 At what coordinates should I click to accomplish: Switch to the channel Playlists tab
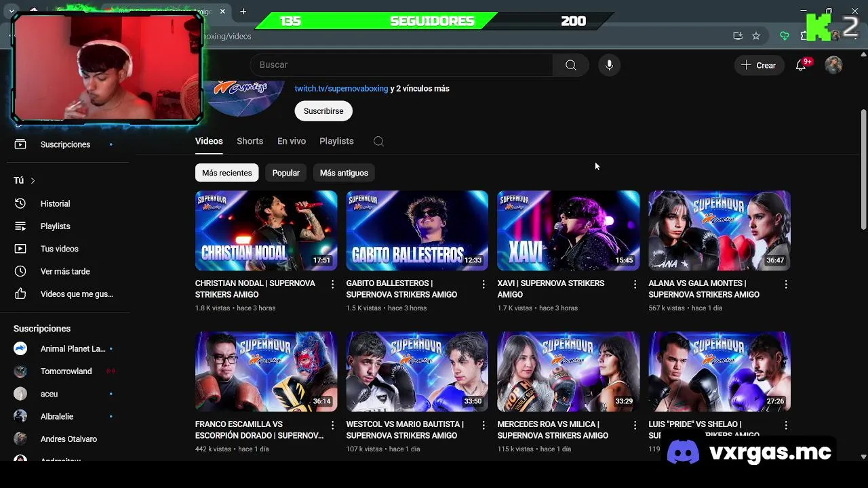tap(336, 141)
